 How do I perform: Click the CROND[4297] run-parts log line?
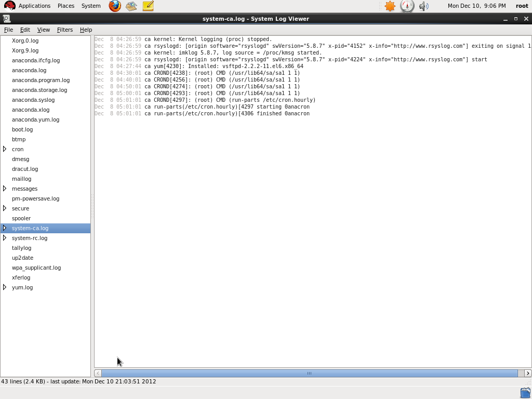(205, 100)
